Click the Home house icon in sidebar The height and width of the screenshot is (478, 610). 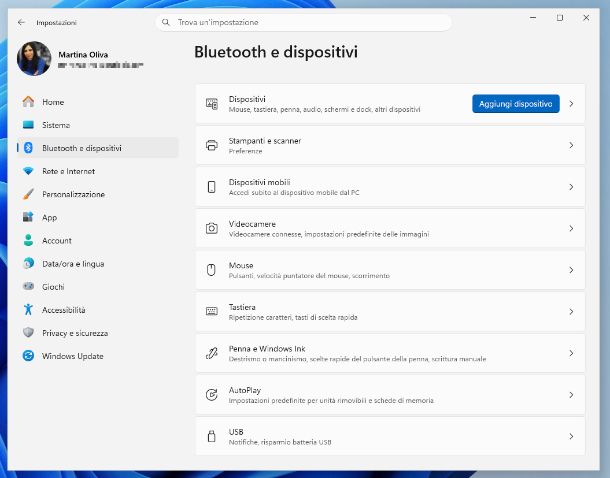[28, 102]
